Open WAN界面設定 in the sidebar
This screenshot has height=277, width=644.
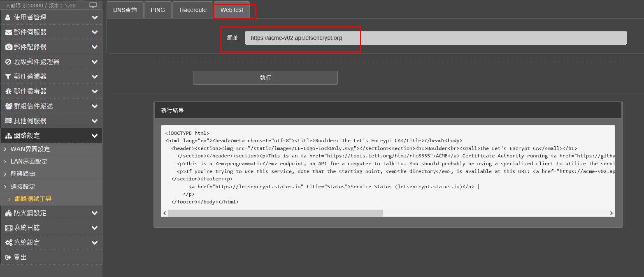pos(30,149)
